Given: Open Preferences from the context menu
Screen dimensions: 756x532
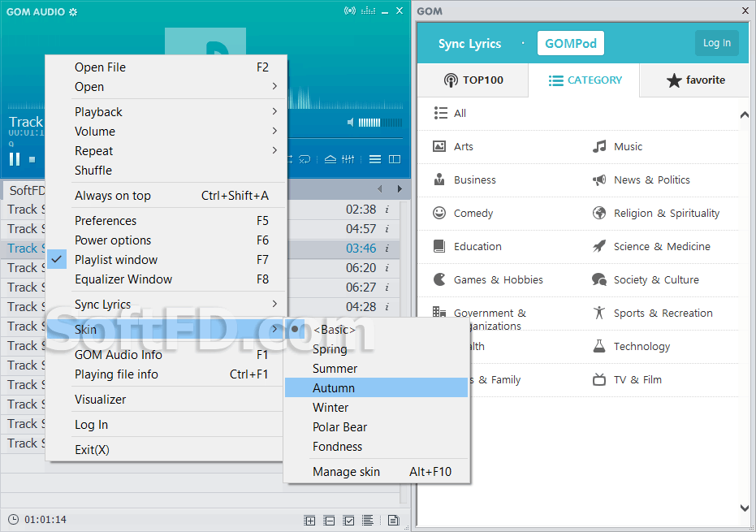Looking at the screenshot, I should [166, 221].
